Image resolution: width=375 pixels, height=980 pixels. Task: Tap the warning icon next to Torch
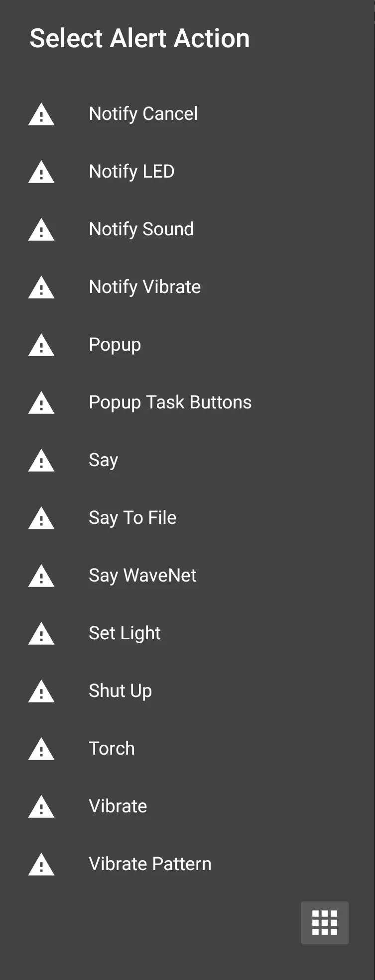pyautogui.click(x=41, y=749)
